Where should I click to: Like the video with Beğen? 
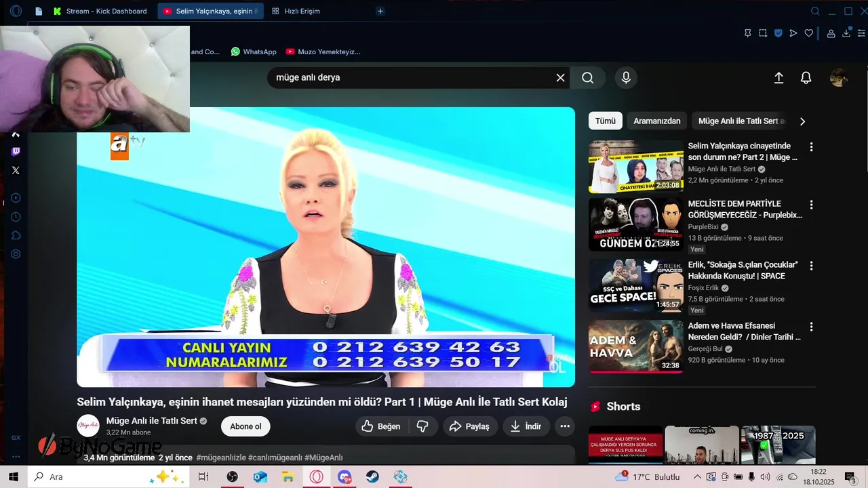tap(381, 426)
